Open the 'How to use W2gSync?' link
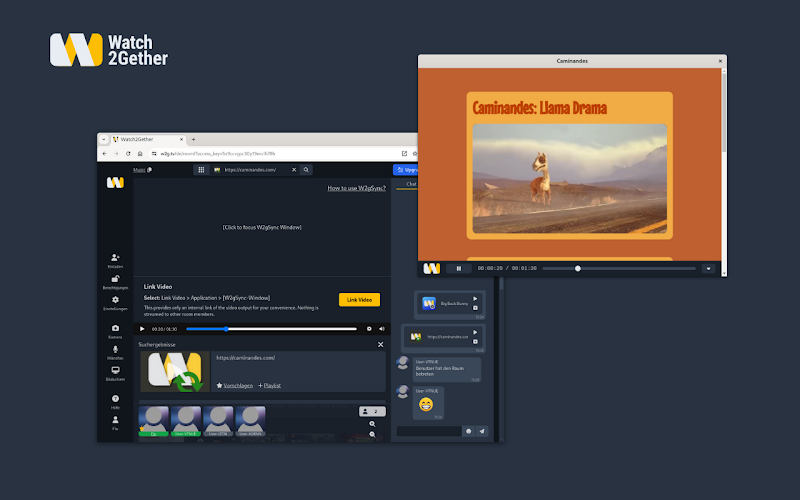 point(356,188)
